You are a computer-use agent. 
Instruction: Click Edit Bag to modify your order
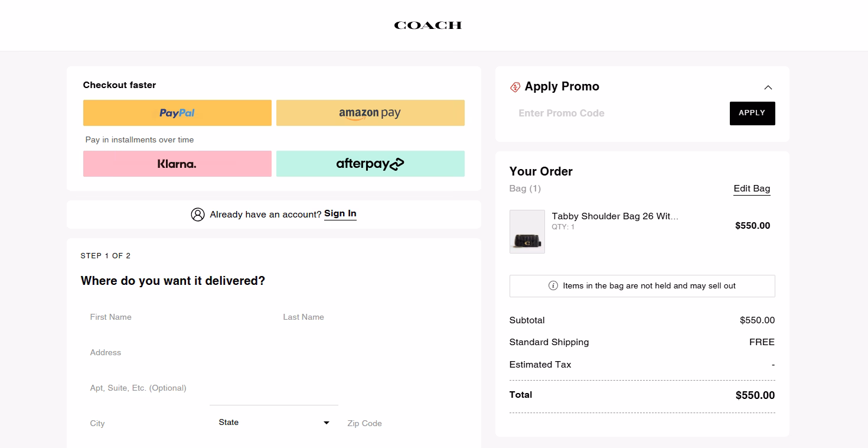751,189
